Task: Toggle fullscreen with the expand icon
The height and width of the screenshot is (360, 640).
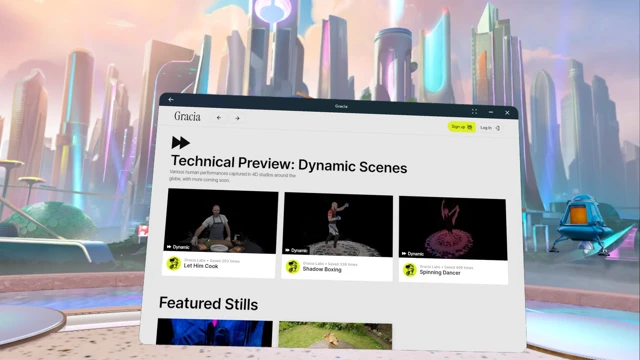Action: tap(474, 111)
